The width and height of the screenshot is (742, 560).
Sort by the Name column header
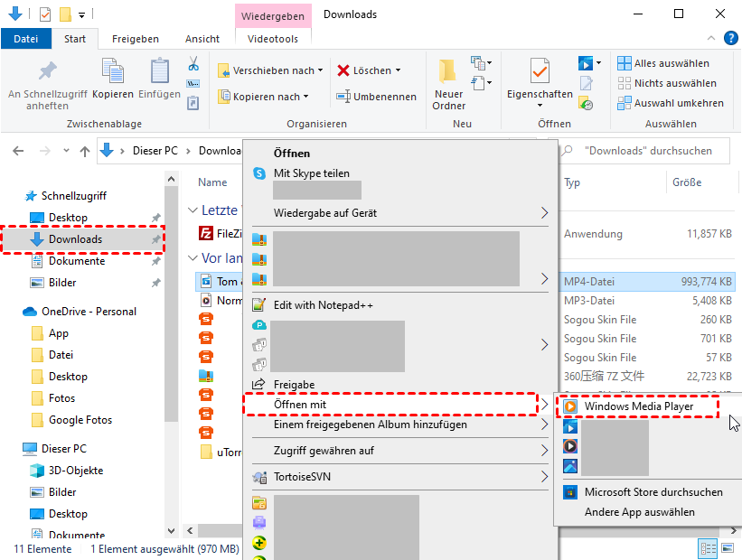click(x=212, y=182)
